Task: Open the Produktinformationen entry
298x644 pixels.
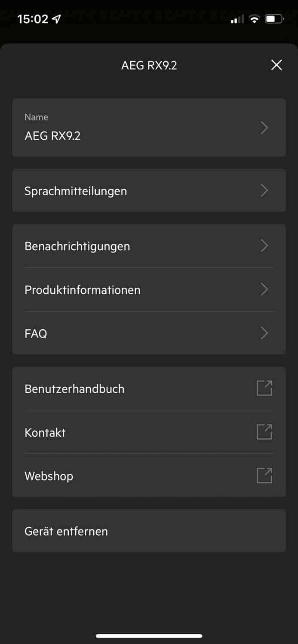Action: [83, 290]
